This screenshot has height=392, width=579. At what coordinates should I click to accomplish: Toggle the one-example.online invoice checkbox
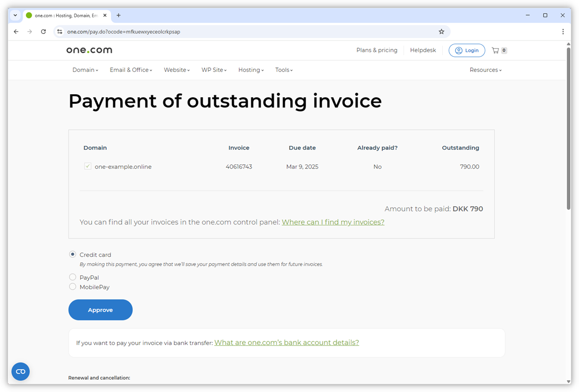click(87, 166)
